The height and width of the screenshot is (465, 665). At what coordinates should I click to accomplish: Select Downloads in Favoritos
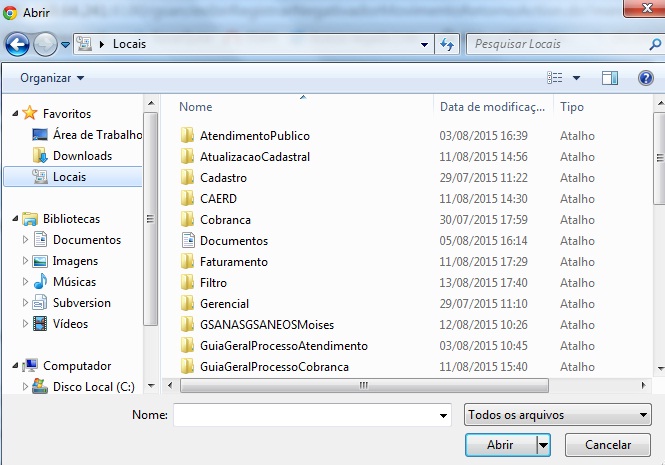click(x=72, y=156)
